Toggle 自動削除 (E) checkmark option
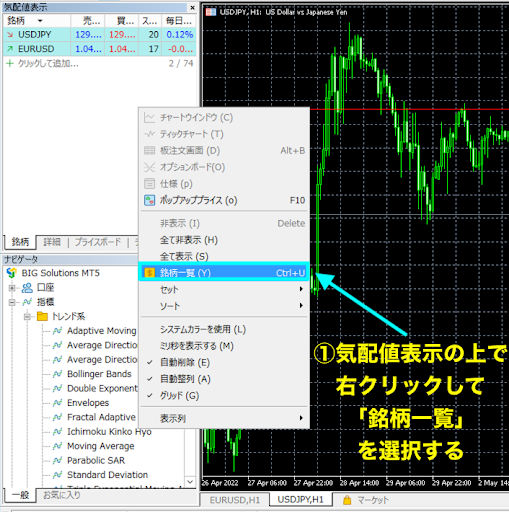509x512 pixels. click(224, 362)
